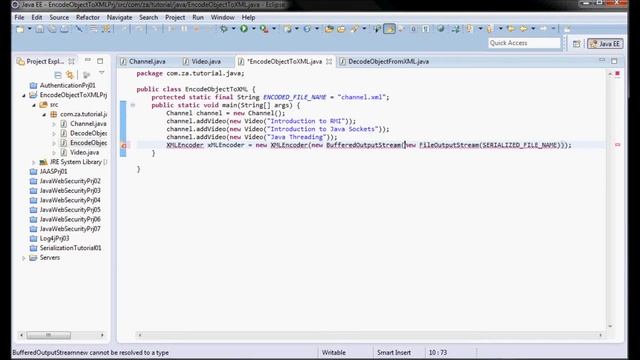
Task: Click the editor horizontal scrollbar right arrow
Action: click(600, 335)
